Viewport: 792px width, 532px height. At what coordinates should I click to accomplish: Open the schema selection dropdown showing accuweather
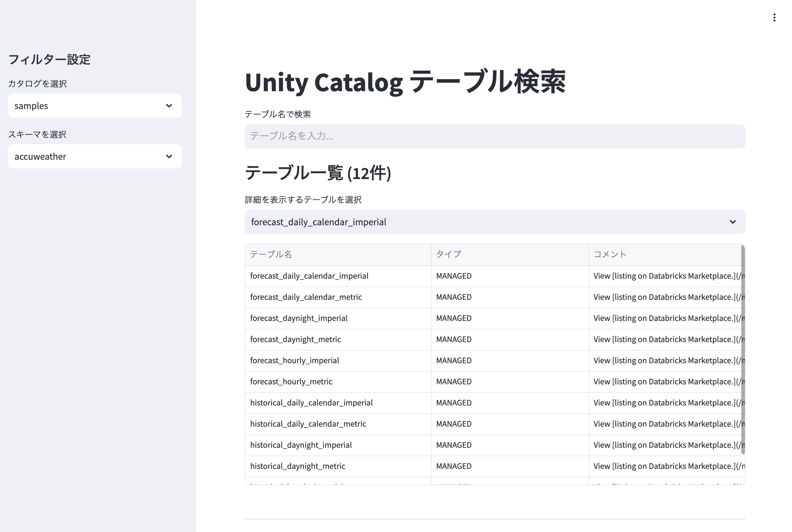tap(95, 156)
